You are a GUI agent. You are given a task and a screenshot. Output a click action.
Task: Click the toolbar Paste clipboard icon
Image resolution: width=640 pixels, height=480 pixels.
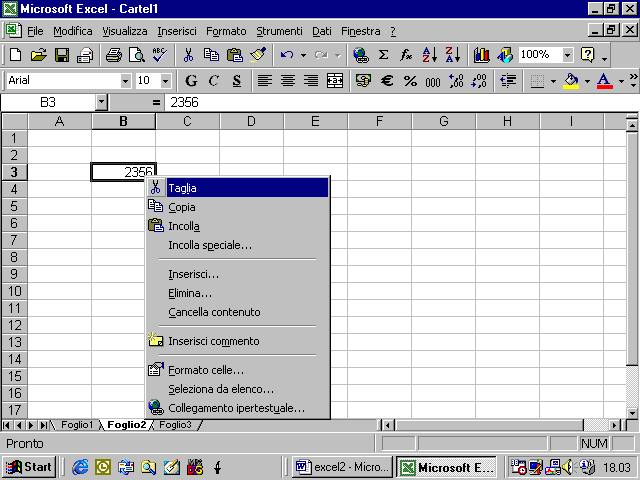[235, 54]
